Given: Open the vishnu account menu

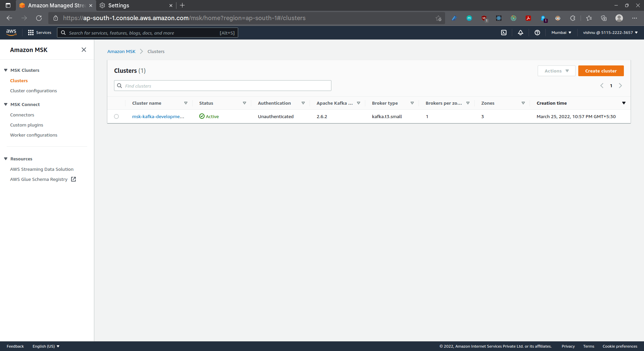Looking at the screenshot, I should tap(610, 33).
